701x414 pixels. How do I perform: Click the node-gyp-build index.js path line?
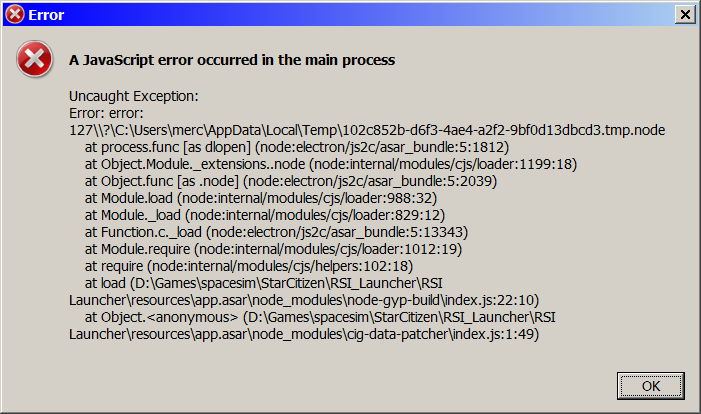coord(304,299)
